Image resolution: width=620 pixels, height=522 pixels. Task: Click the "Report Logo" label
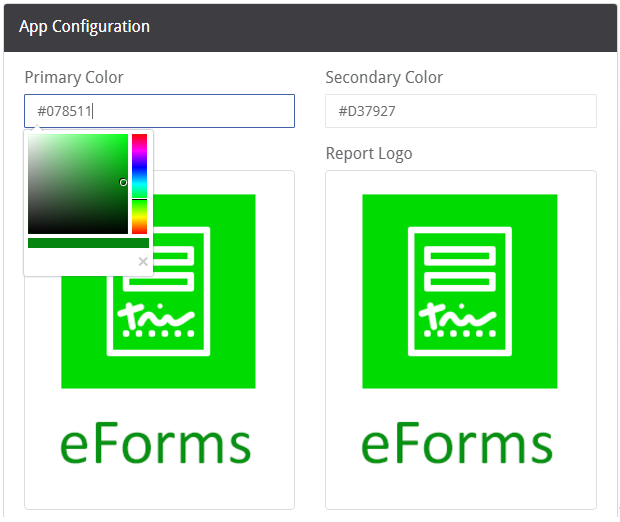point(369,153)
